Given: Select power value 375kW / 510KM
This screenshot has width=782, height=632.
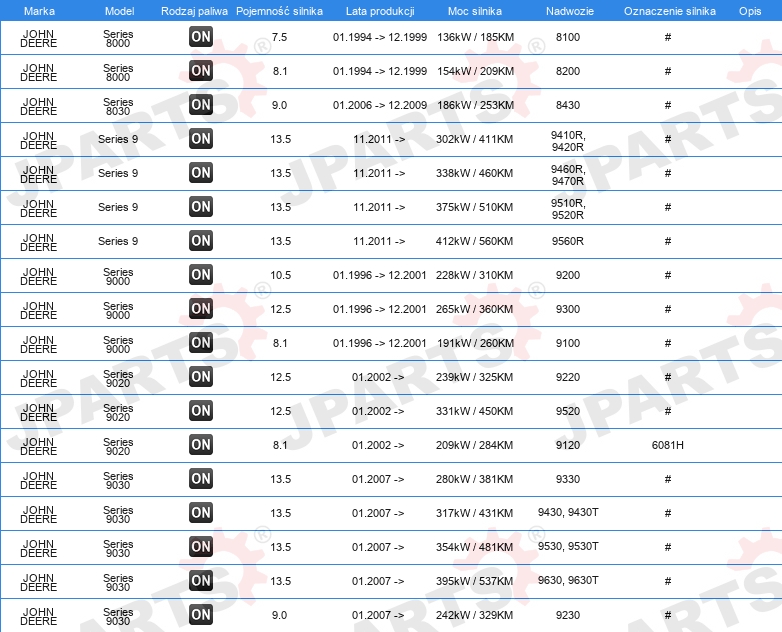Looking at the screenshot, I should coord(474,207).
